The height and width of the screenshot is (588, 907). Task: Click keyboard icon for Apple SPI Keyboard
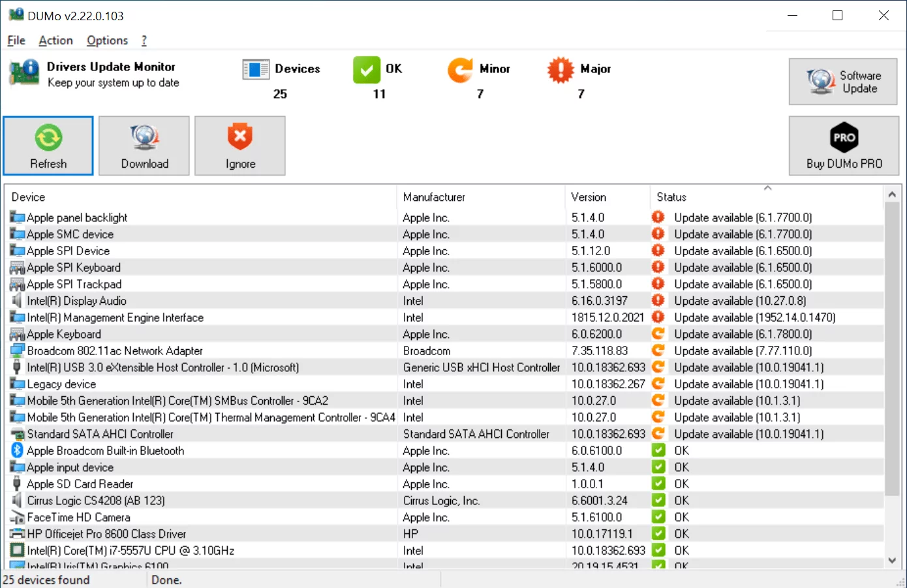(18, 268)
